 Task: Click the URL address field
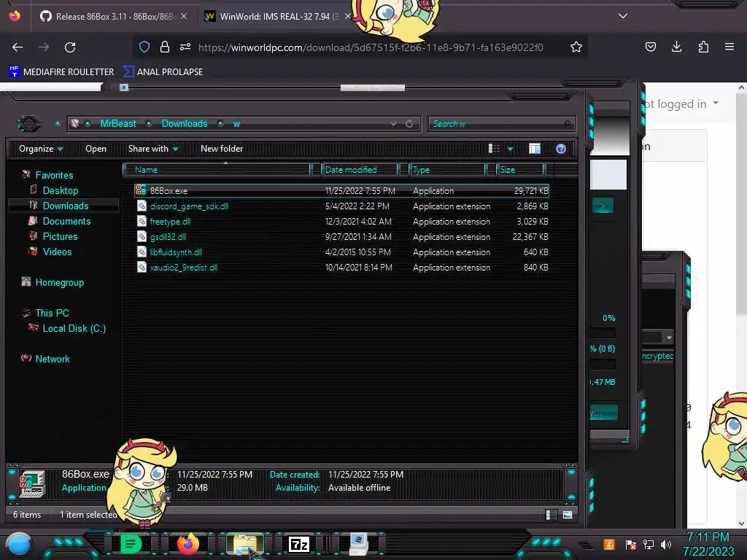[371, 47]
